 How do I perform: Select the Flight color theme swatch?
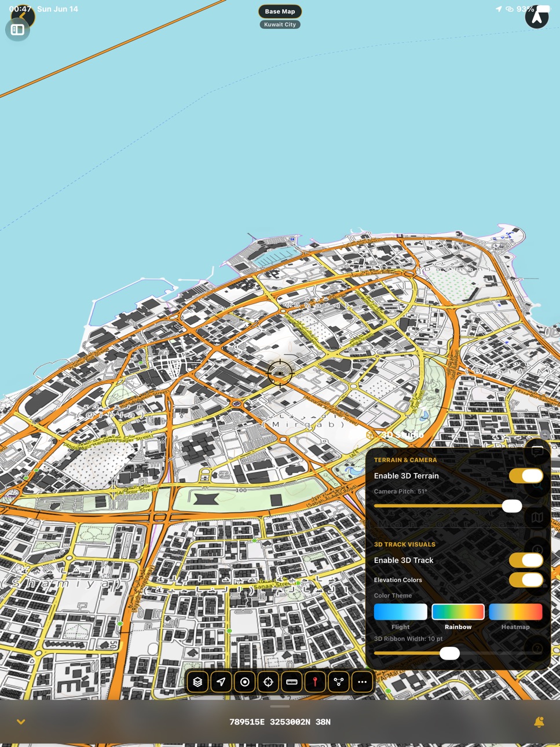401,611
